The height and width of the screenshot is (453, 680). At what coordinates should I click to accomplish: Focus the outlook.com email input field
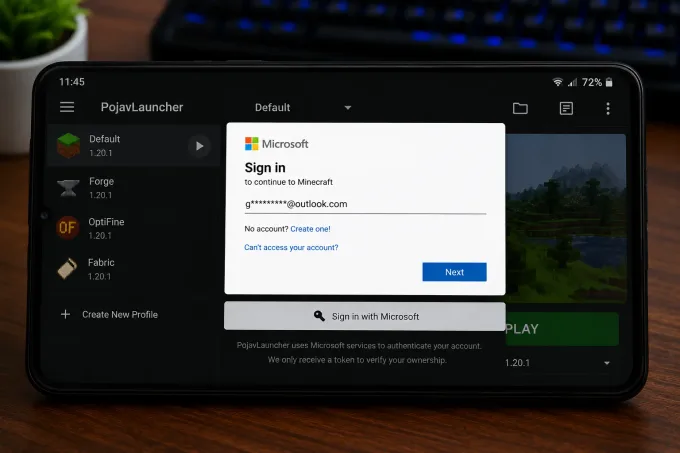pyautogui.click(x=365, y=204)
